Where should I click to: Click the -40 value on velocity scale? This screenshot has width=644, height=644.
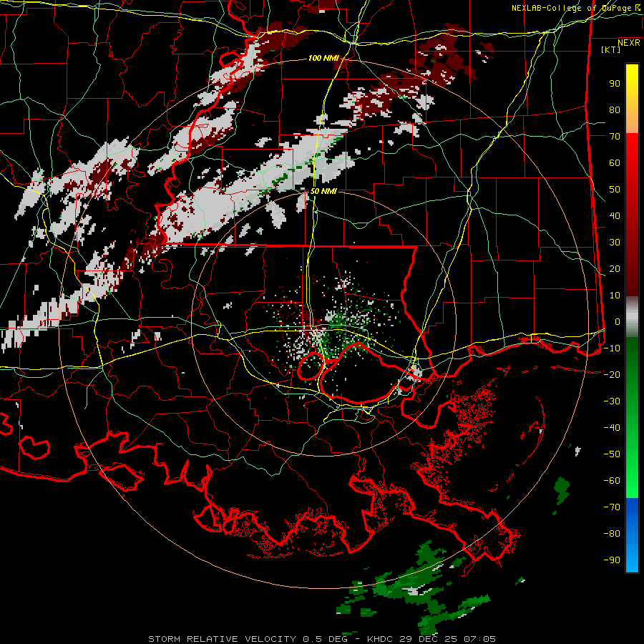click(612, 428)
